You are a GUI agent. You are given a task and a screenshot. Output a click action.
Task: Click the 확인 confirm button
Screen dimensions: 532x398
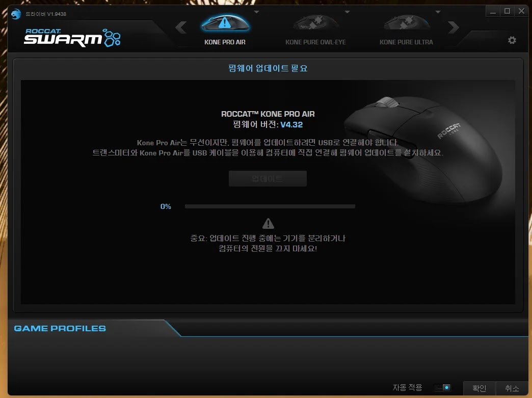tap(480, 388)
